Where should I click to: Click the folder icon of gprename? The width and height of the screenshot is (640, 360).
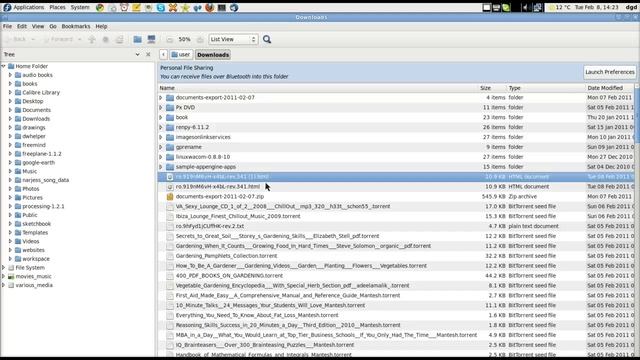170,147
